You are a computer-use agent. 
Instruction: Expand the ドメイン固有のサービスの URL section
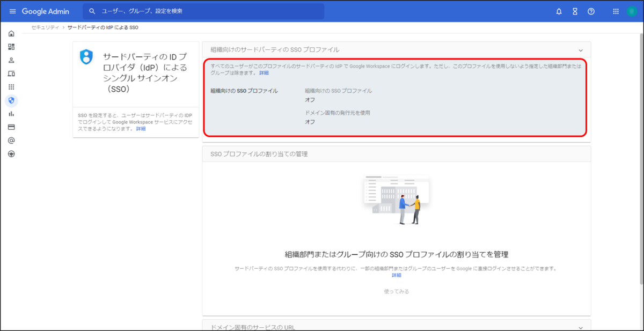coord(581,326)
